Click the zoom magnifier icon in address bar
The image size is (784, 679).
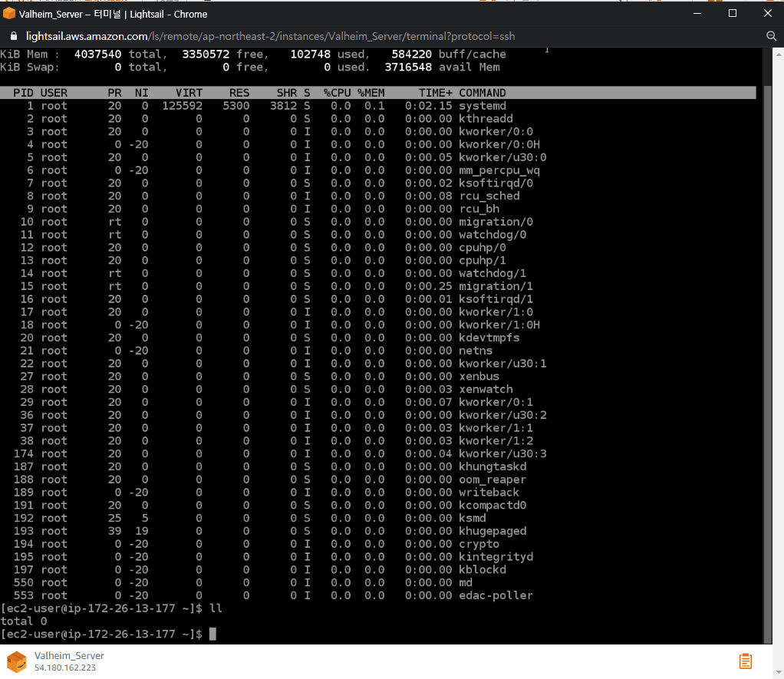tap(772, 36)
